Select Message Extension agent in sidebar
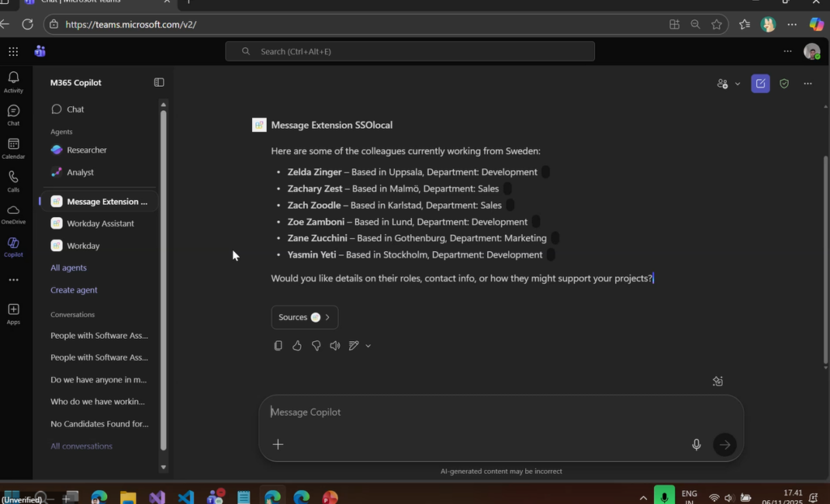Viewport: 830px width, 504px height. tap(99, 201)
